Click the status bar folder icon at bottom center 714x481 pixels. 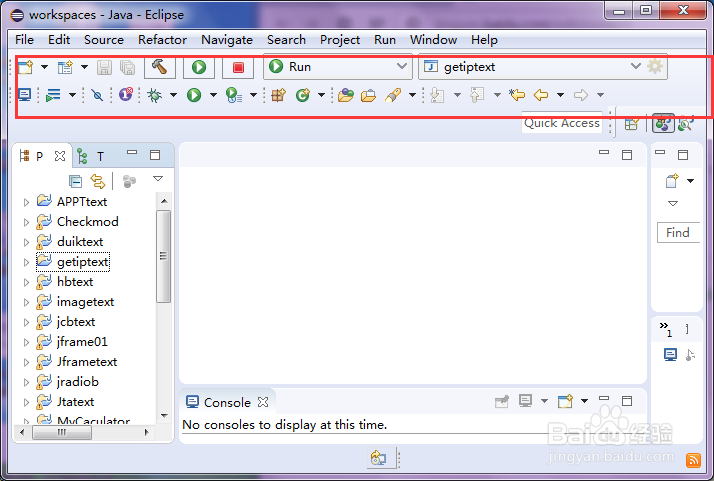click(378, 457)
